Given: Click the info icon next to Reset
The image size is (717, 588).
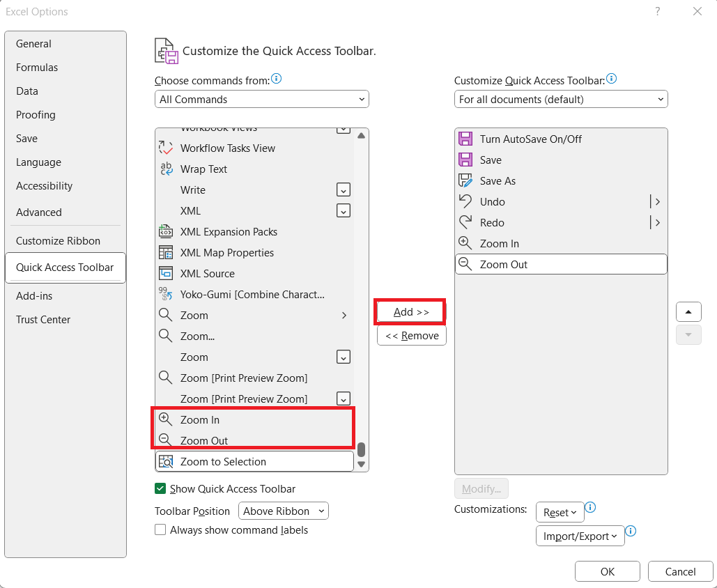Looking at the screenshot, I should pyautogui.click(x=590, y=507).
